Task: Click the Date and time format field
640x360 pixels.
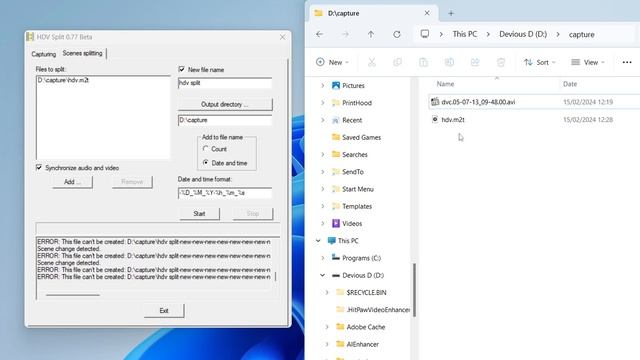Action: pos(225,193)
